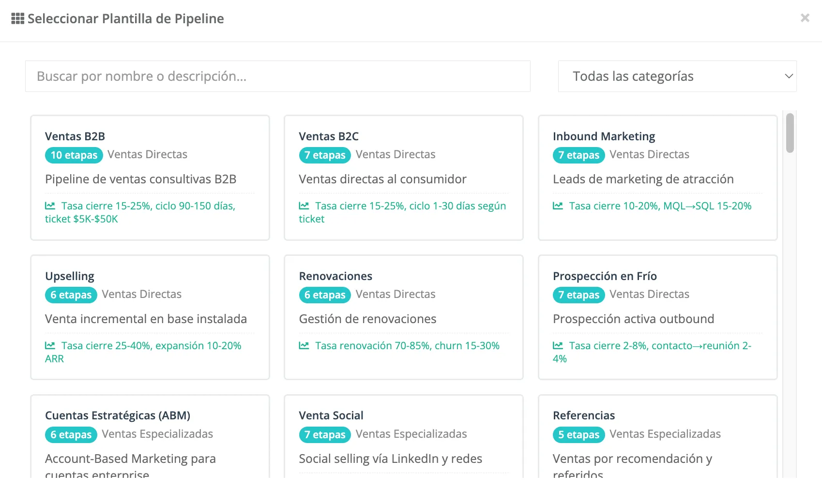Click the 6 etapas badge on Upselling
This screenshot has width=822, height=504.
[x=71, y=295]
